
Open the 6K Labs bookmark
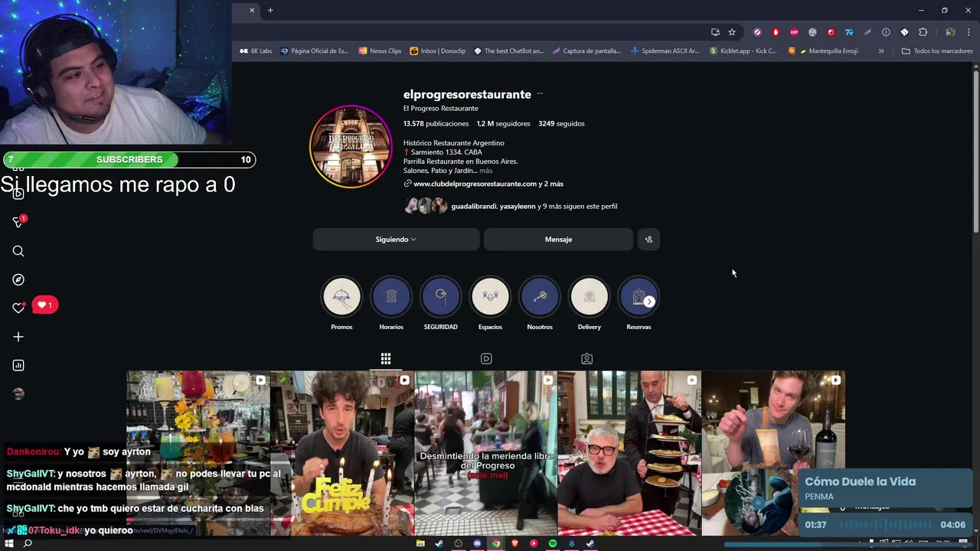pos(256,51)
